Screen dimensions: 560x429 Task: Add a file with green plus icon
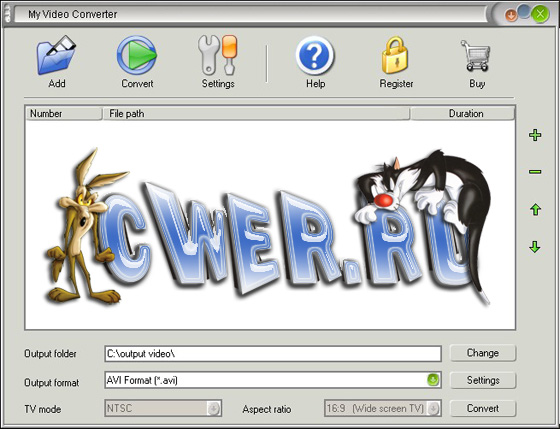[535, 135]
